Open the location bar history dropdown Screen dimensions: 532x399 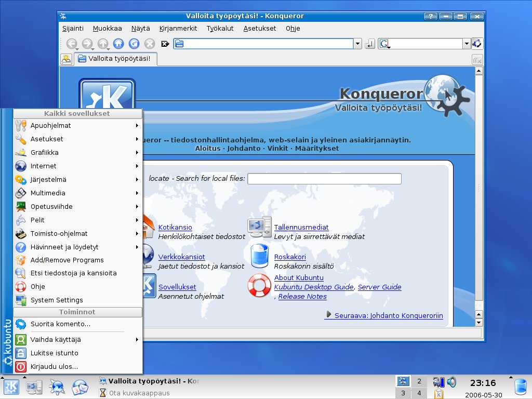click(357, 44)
